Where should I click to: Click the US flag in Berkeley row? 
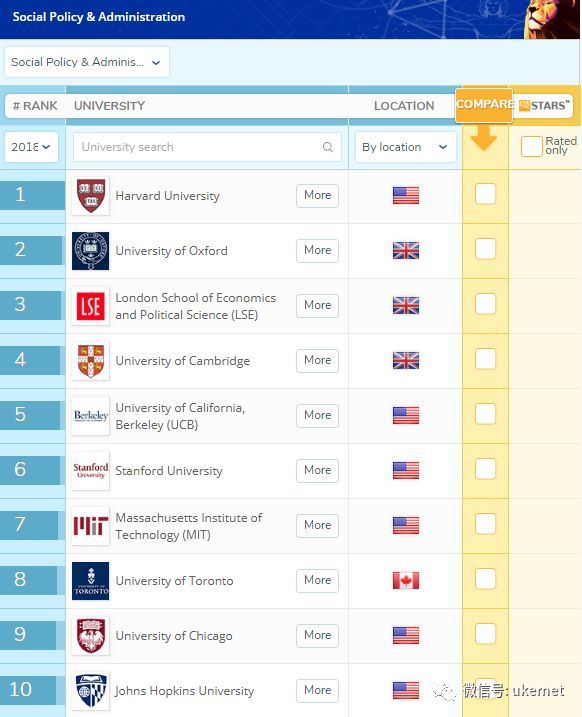406,415
